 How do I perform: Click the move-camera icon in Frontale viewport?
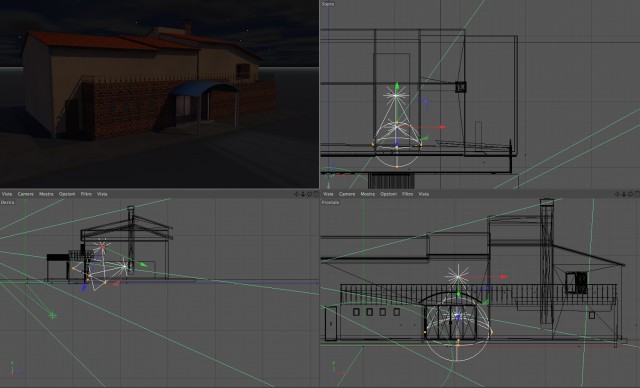click(x=618, y=194)
